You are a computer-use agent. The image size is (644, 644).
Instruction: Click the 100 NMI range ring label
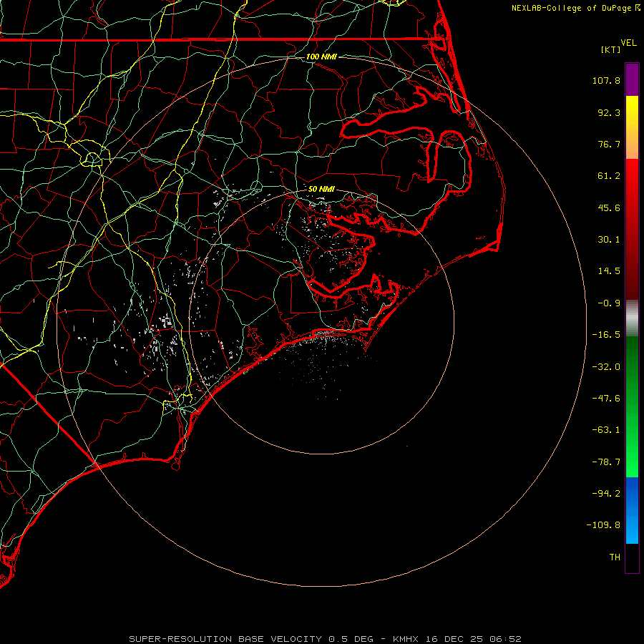321,57
